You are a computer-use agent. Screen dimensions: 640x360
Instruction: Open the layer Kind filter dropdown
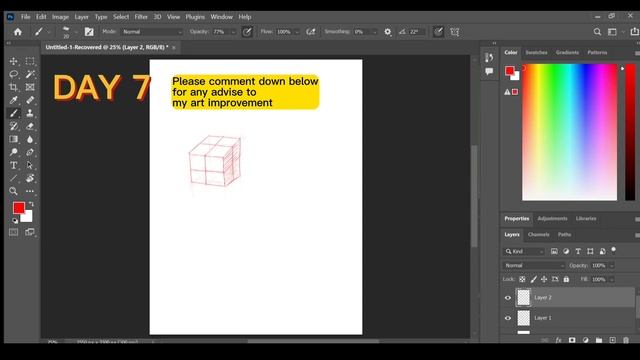[x=525, y=251]
